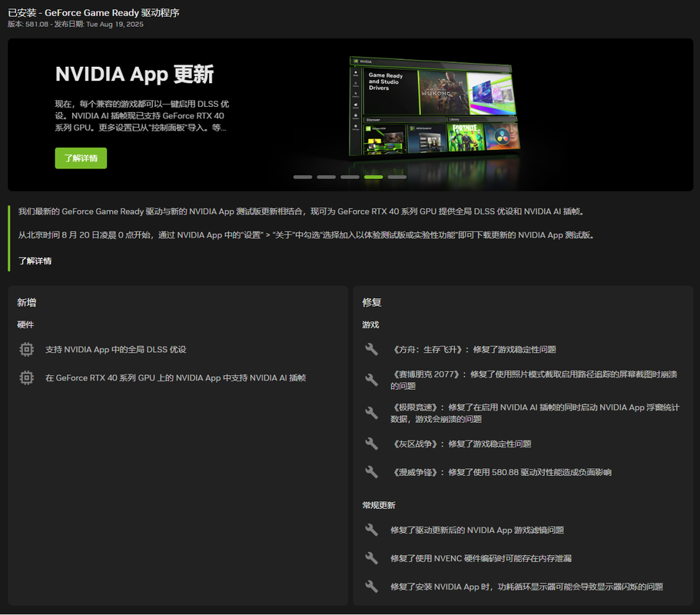Click text 支持 NVIDIA App 中的全局 DLSS 优设
Image resolution: width=700 pixels, height=615 pixels.
click(x=115, y=349)
